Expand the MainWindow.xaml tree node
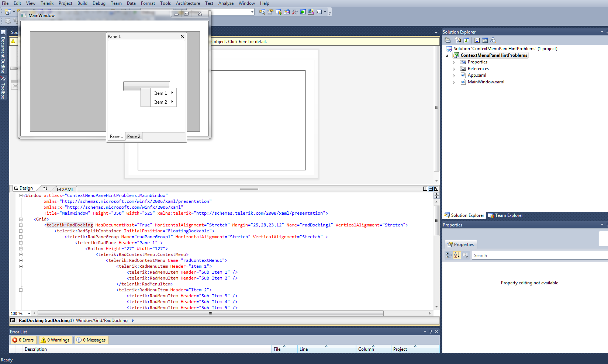 [454, 82]
